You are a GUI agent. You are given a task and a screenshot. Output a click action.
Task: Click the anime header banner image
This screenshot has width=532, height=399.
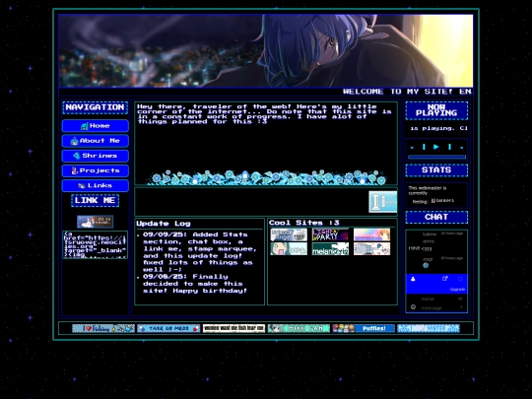(266, 51)
